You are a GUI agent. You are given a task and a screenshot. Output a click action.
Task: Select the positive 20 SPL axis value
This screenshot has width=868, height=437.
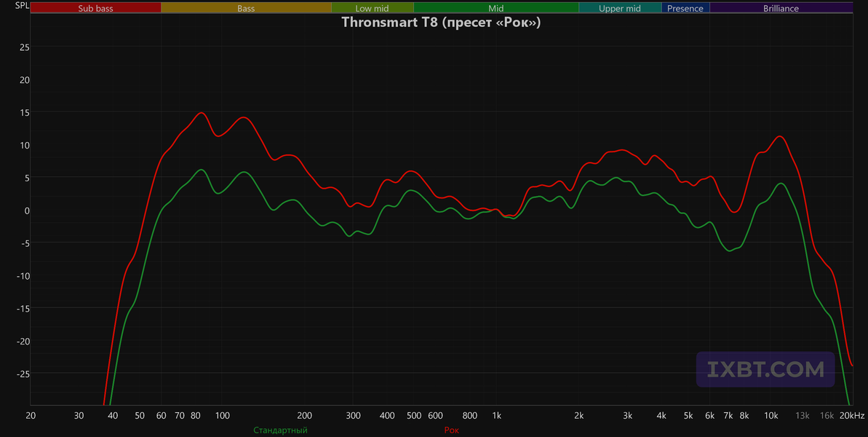(25, 80)
